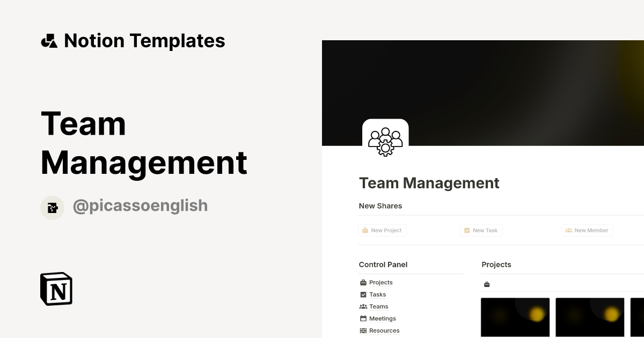Click the Notion N logo mark
The width and height of the screenshot is (644, 338).
55,289
